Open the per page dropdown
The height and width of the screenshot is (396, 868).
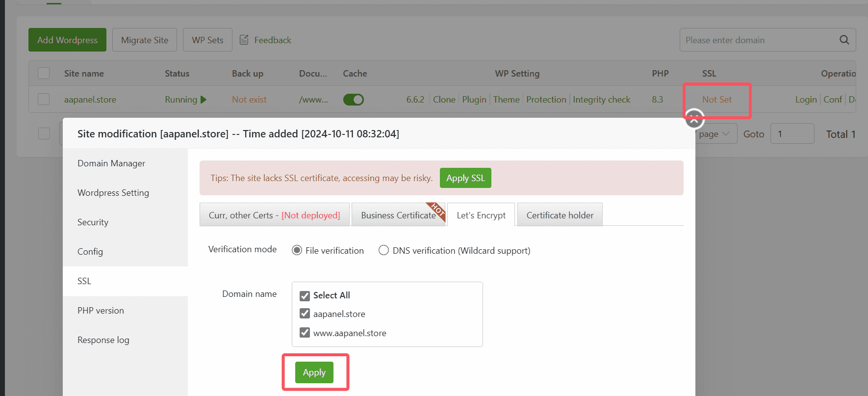pyautogui.click(x=716, y=133)
